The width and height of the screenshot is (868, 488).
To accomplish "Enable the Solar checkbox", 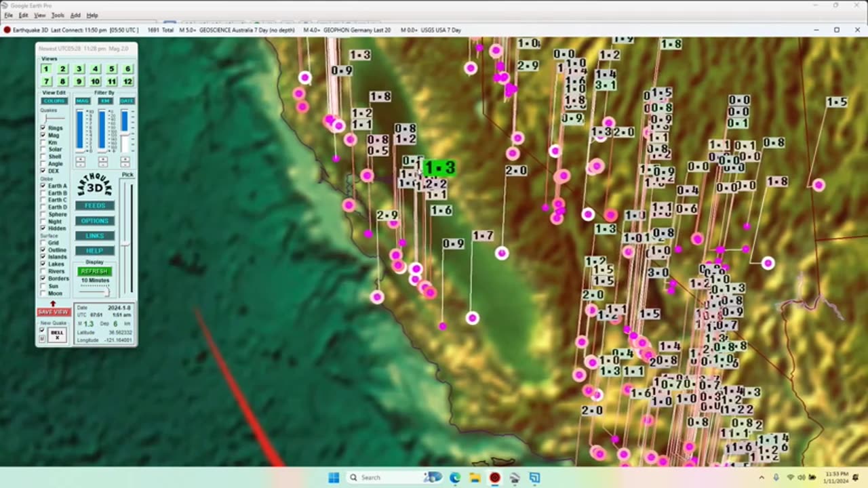I will pyautogui.click(x=43, y=149).
